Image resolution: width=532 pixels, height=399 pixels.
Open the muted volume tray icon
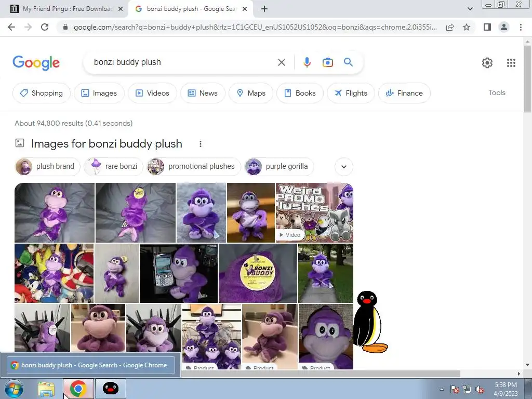[480, 389]
